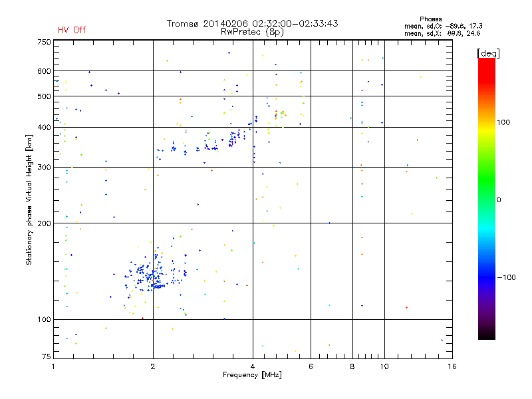
Task: Click x-axis tick label '8'
Action: pos(352,366)
